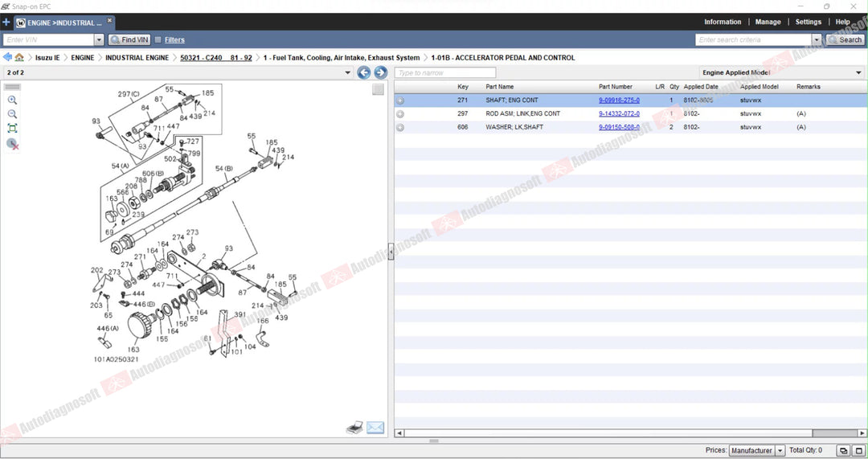Zoom out on the parts diagram
868x459 pixels.
point(12,114)
